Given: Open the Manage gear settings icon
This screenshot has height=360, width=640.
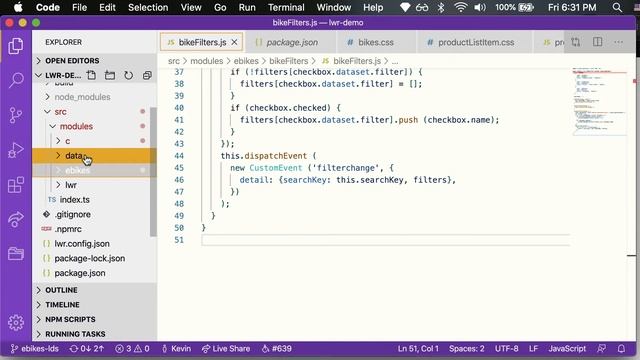Looking at the screenshot, I should 16,323.
